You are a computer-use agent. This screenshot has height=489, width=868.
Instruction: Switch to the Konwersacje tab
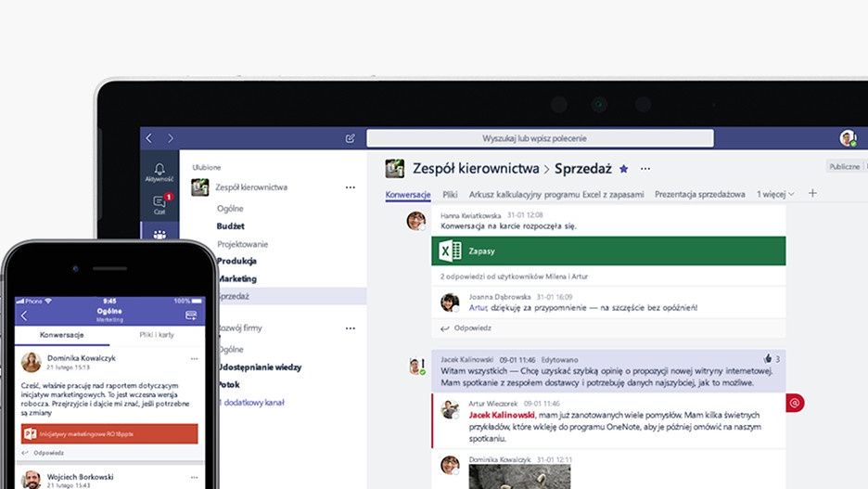[408, 194]
